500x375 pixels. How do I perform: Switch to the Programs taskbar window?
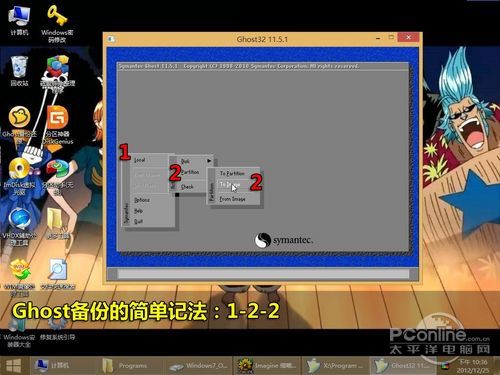coord(131,366)
